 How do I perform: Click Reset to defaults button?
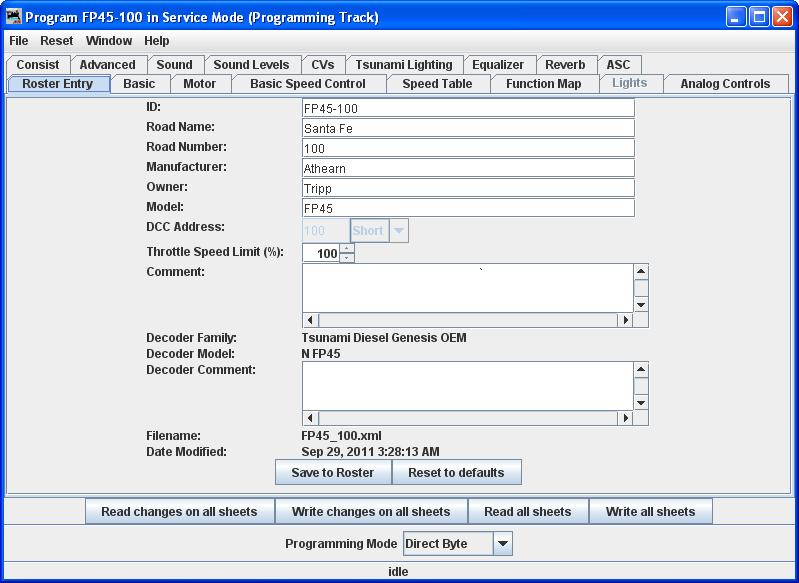[456, 473]
